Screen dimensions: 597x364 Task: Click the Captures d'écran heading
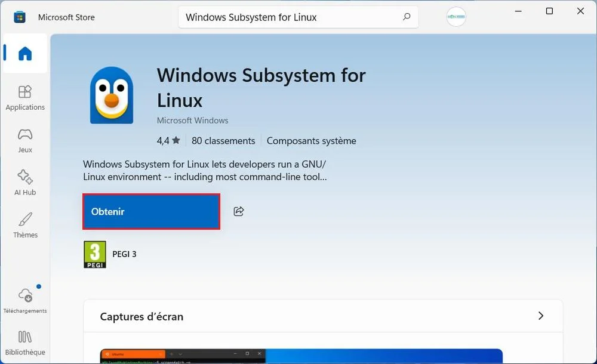pos(141,317)
